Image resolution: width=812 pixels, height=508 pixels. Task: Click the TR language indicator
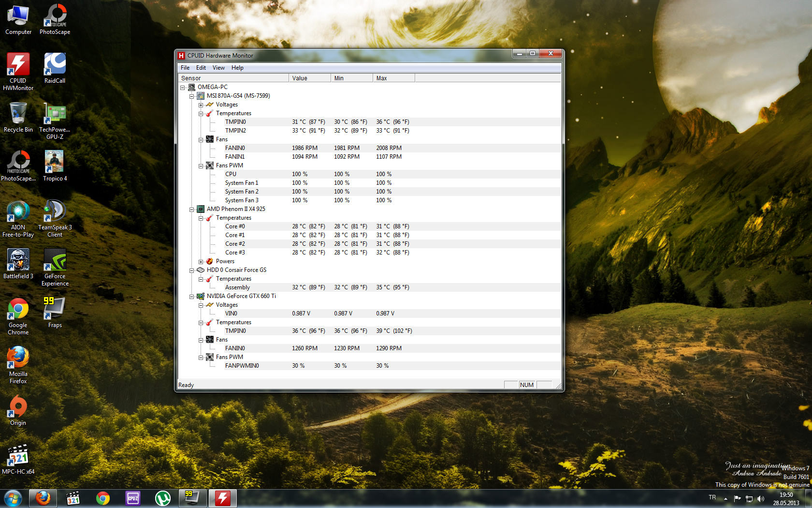pyautogui.click(x=712, y=497)
